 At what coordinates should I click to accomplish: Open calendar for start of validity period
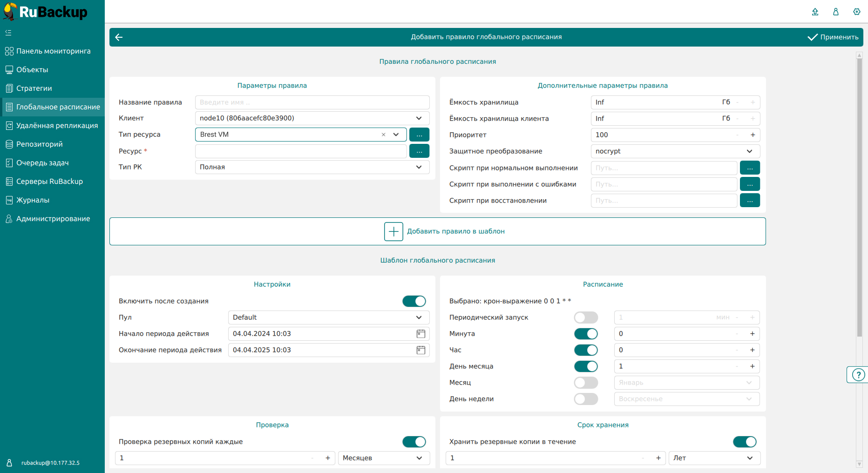click(x=420, y=334)
